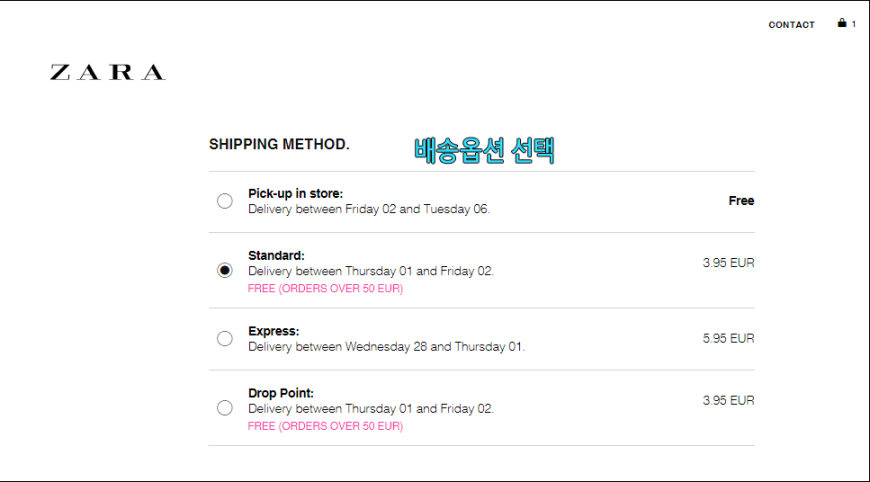Viewport: 870px width, 482px height.
Task: Click the 5.95 EUR Express price
Action: [729, 338]
